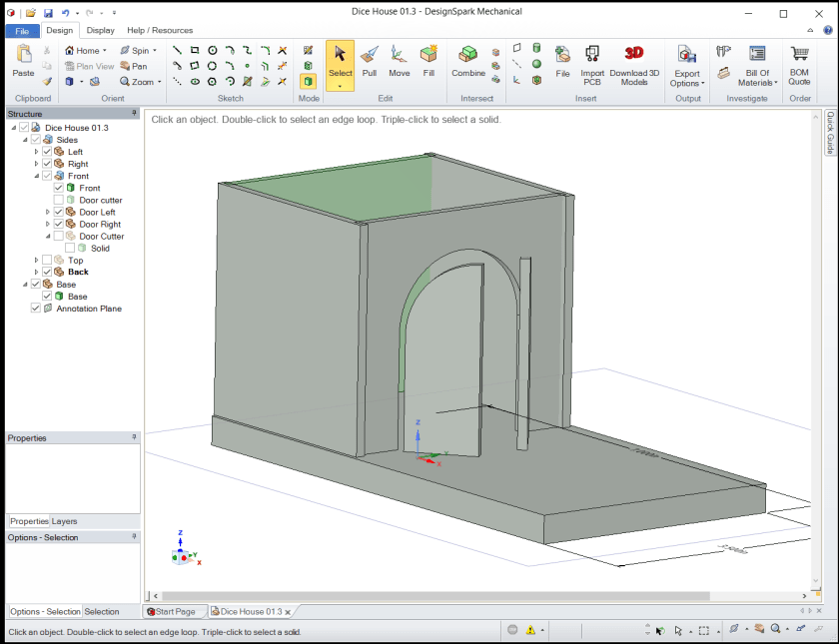Image resolution: width=839 pixels, height=644 pixels.
Task: Open the File menu
Action: [x=22, y=30]
